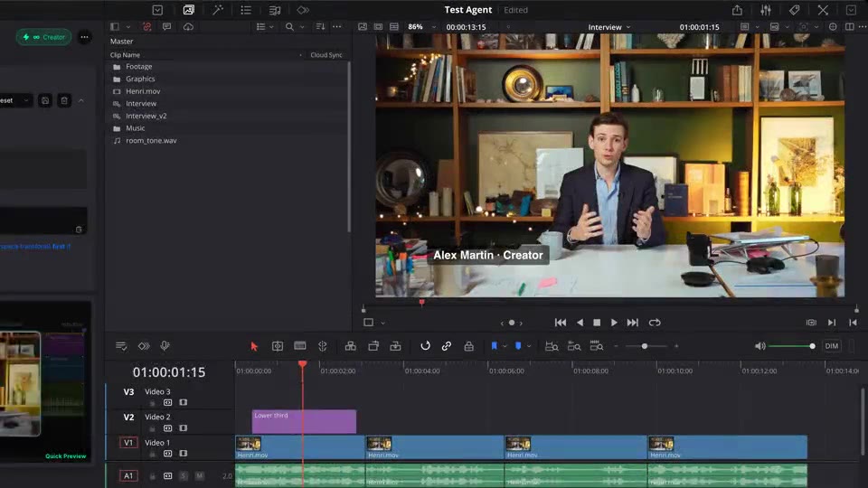Solo the A1 audio track
Viewport: 868px width, 488px height.
[x=184, y=476]
